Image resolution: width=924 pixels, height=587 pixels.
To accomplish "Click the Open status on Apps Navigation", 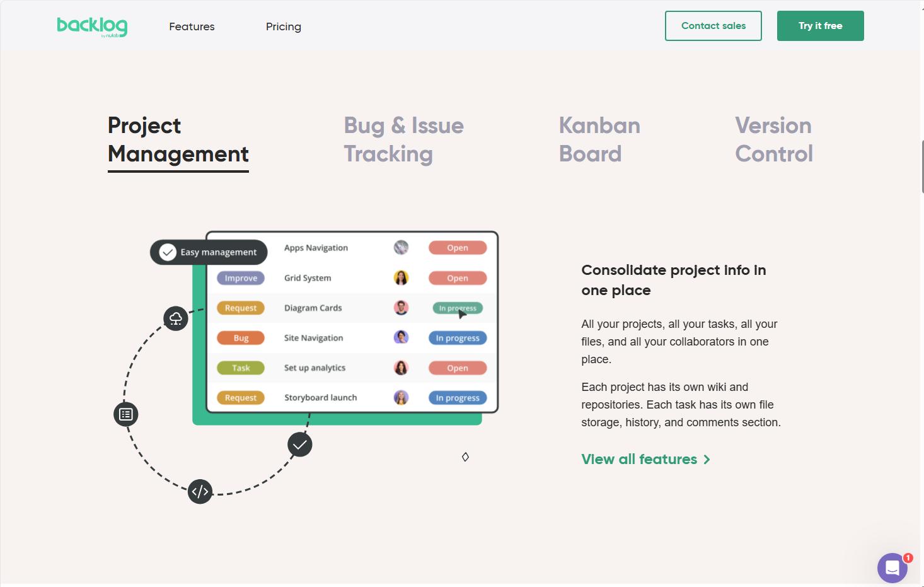I will (458, 248).
